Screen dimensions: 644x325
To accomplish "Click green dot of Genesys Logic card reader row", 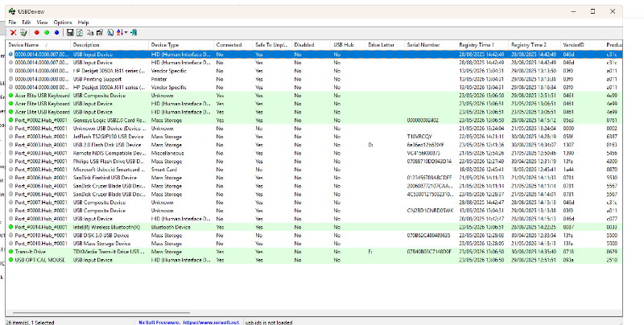I will (x=10, y=120).
